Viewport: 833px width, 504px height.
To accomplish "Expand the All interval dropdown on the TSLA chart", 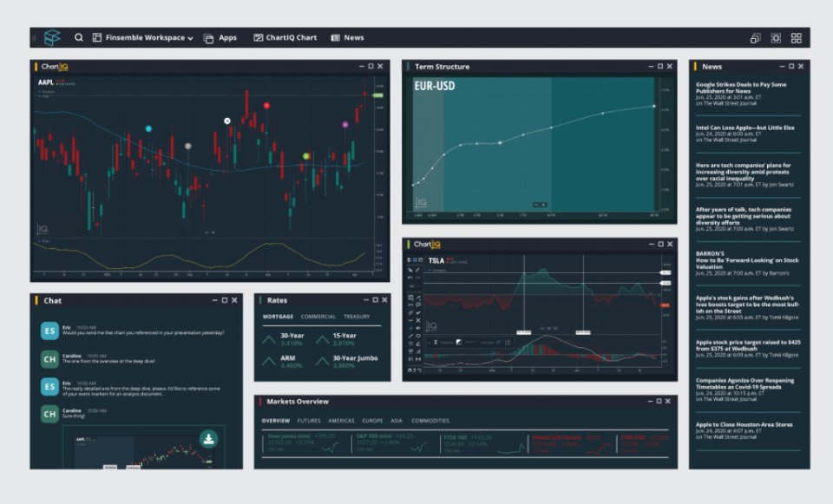I will [411, 286].
